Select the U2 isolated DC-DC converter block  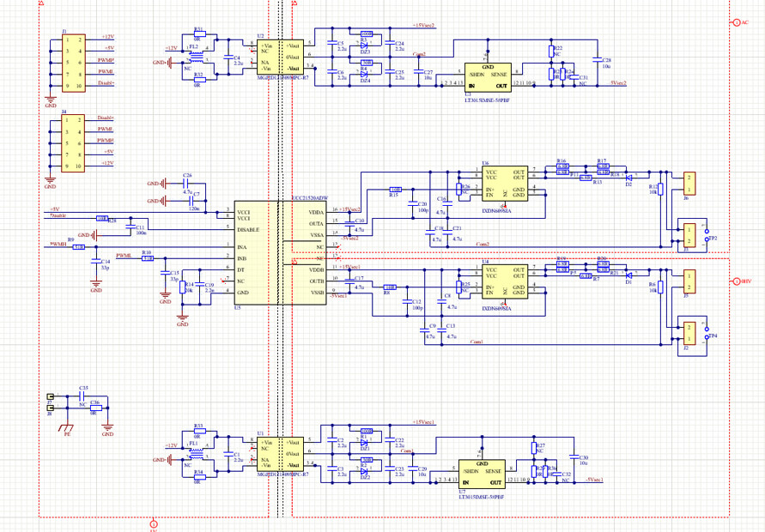[280, 57]
